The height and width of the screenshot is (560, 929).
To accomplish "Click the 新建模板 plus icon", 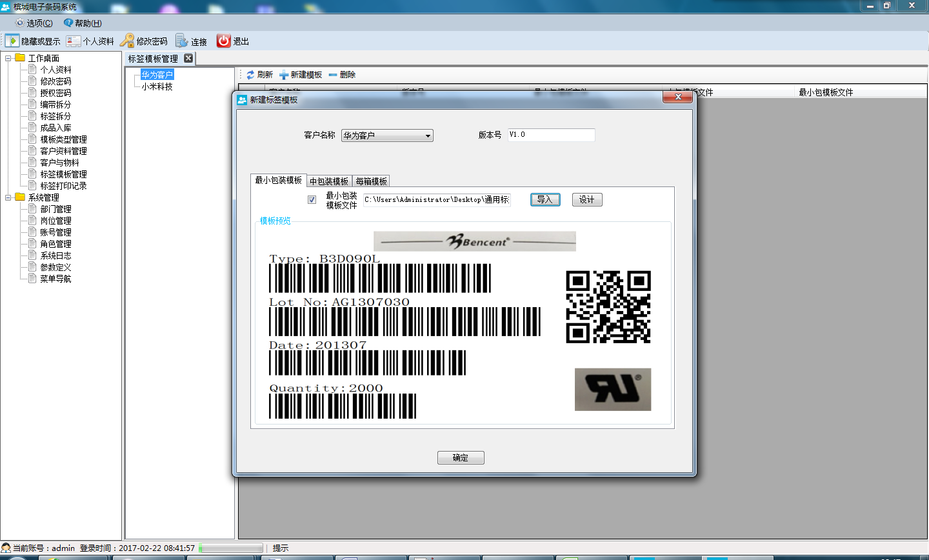I will pyautogui.click(x=284, y=75).
